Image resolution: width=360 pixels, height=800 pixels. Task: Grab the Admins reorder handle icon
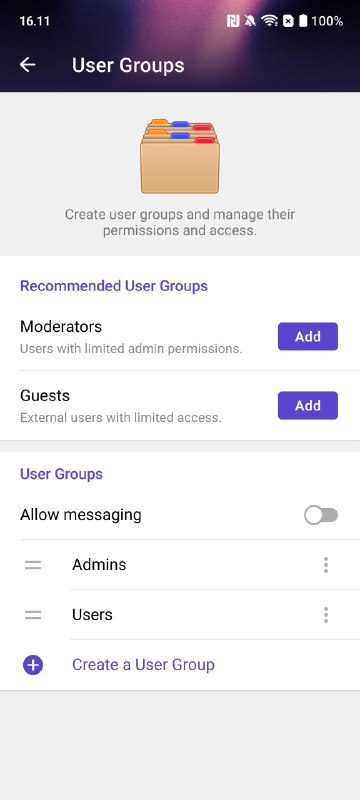click(x=33, y=565)
